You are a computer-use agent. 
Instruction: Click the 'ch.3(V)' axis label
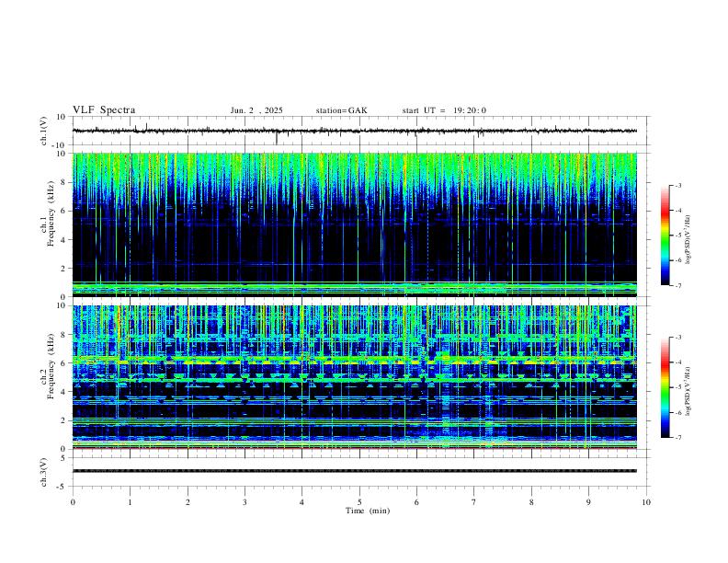point(44,472)
